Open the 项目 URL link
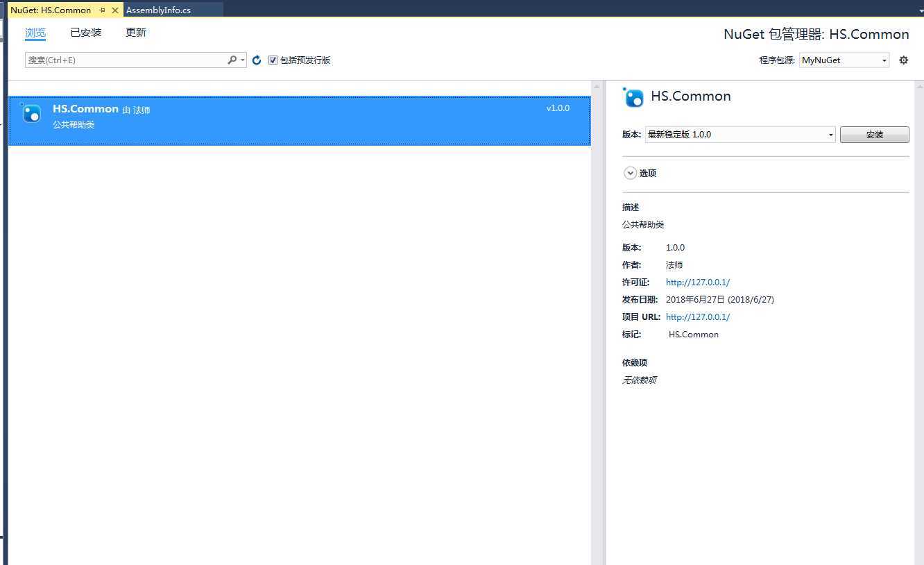924x565 pixels. 698,317
